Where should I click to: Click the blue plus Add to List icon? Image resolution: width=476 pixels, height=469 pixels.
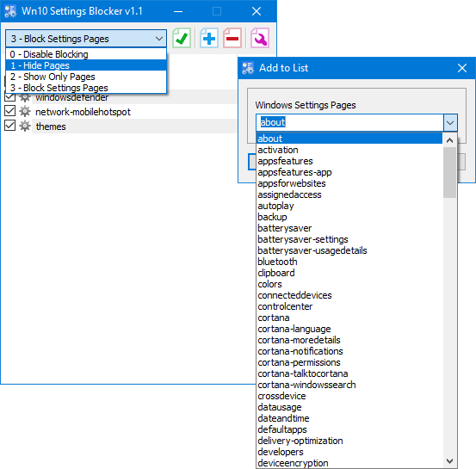(209, 38)
